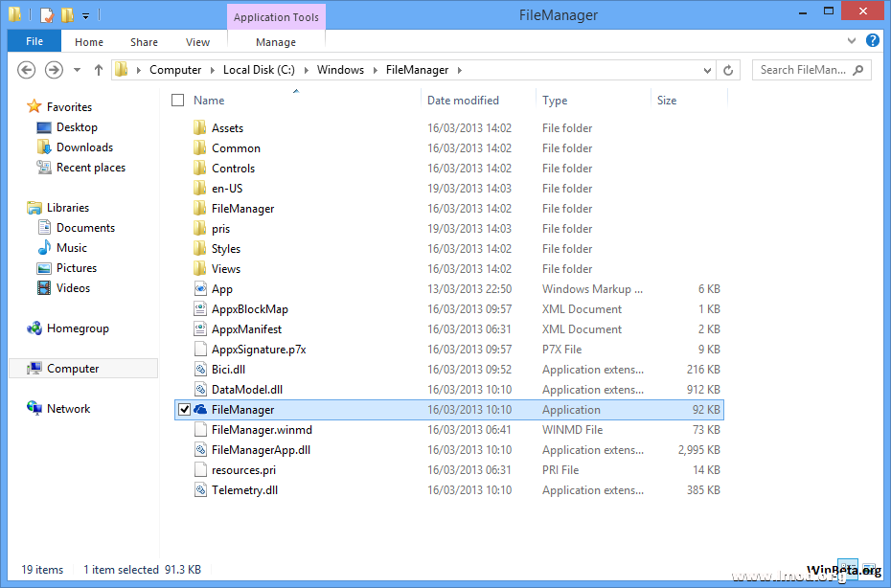Collapse the ribbon using the chevron

[851, 41]
